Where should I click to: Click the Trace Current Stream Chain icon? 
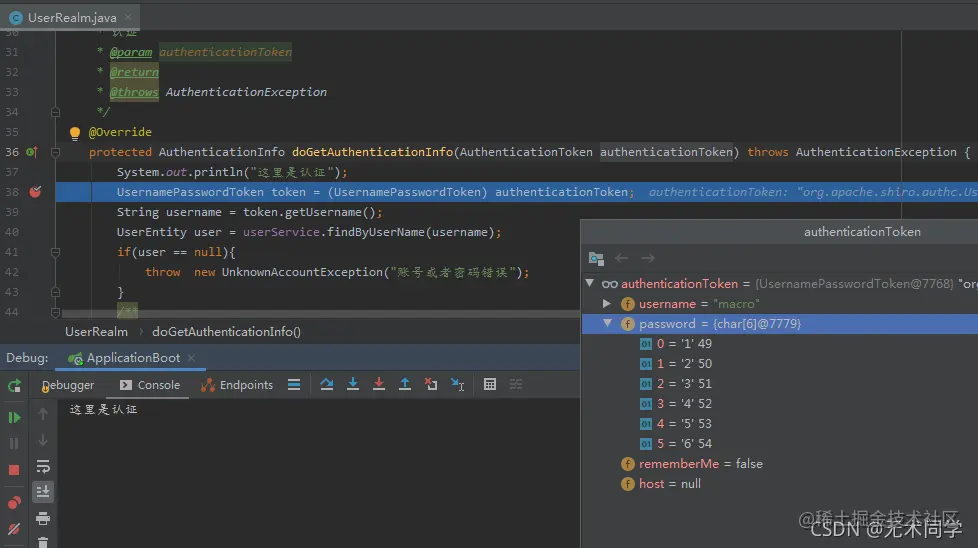[516, 385]
